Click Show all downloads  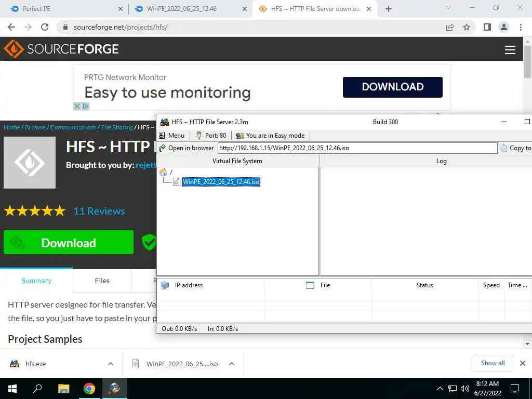click(493, 363)
